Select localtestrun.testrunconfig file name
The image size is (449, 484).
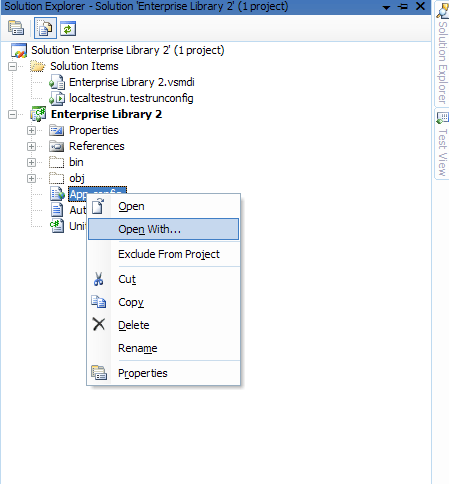tap(131, 98)
